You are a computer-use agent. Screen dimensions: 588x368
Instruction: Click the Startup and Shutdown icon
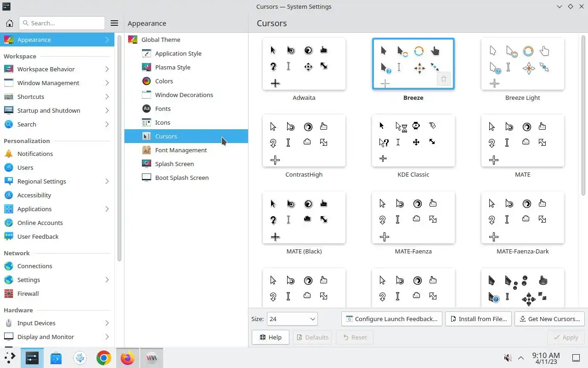[9, 110]
